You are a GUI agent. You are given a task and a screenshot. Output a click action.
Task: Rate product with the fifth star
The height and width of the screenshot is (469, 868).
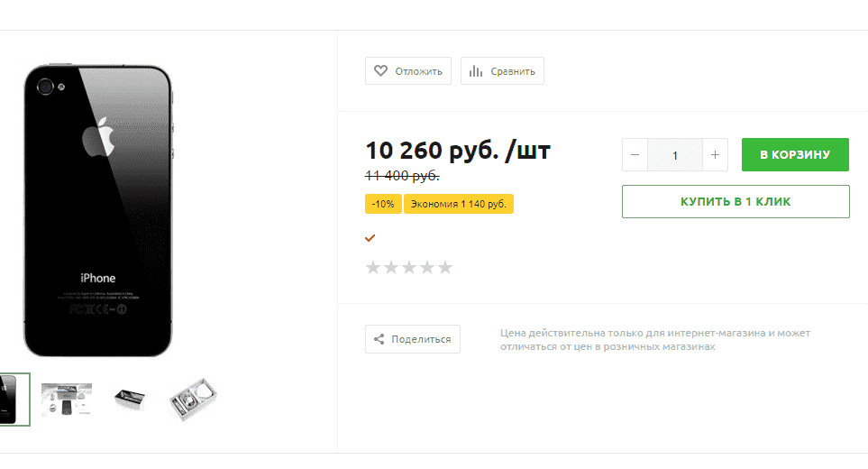pos(445,268)
